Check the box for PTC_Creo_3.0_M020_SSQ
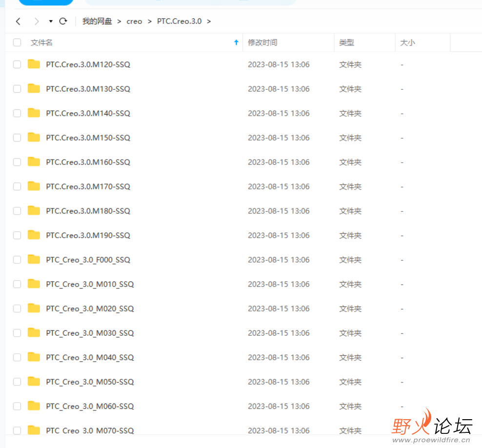The height and width of the screenshot is (448, 482). pos(17,308)
